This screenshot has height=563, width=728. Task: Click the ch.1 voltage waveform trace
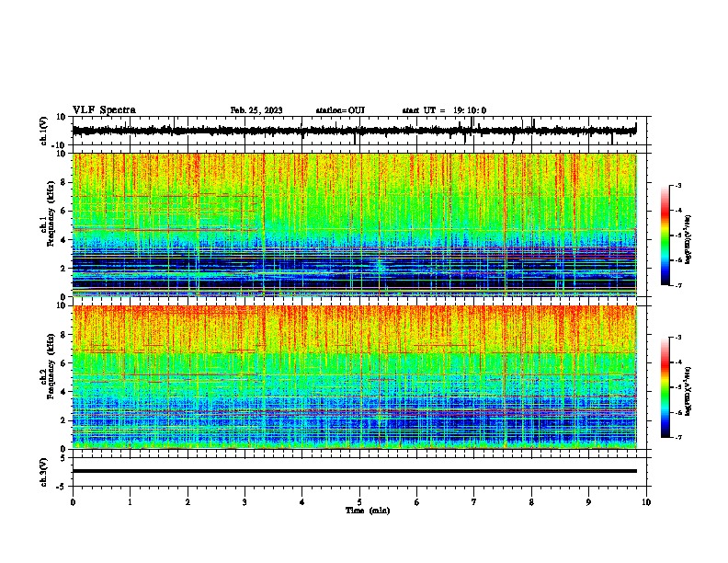354,131
